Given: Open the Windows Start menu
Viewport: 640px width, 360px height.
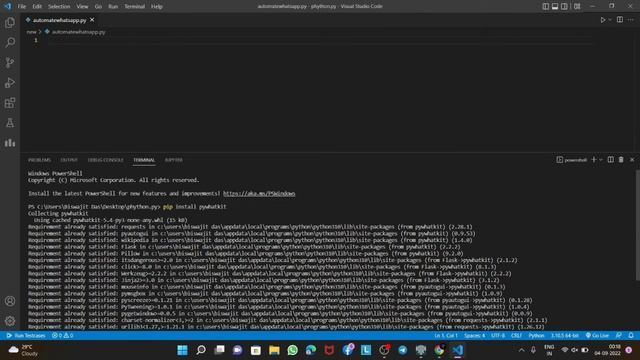Looking at the screenshot, I should [x=182, y=350].
